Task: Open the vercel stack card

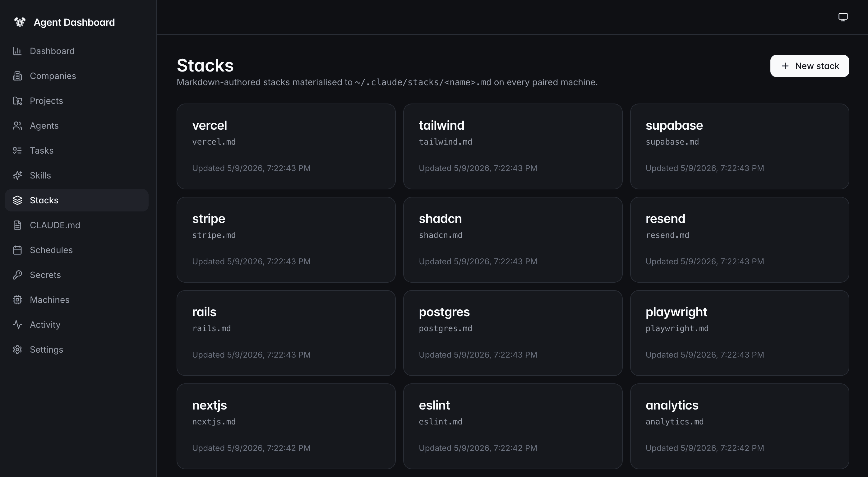Action: click(286, 147)
